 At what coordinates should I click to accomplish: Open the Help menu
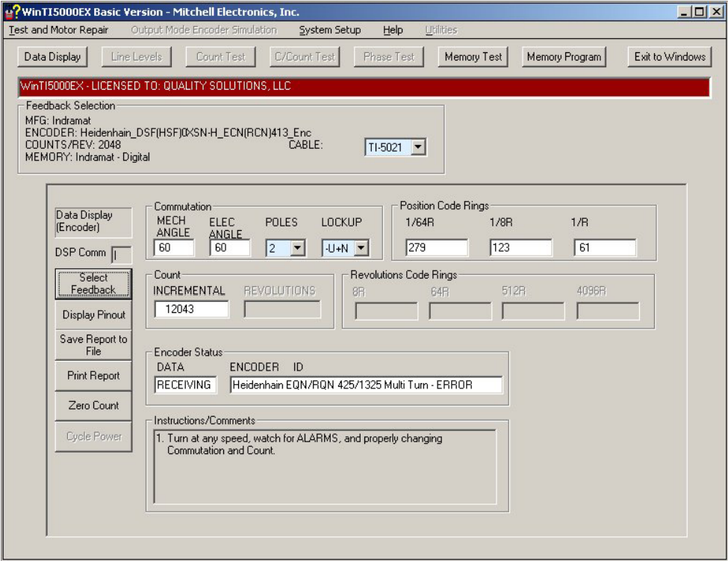393,30
